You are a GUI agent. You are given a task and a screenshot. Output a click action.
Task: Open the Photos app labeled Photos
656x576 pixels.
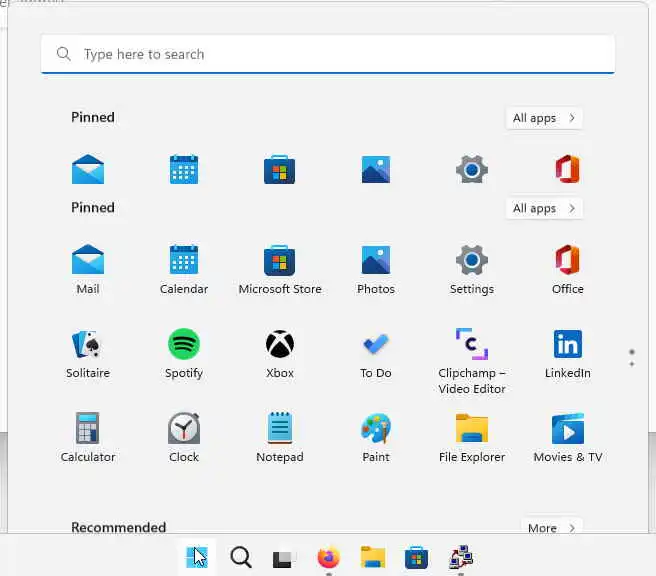click(376, 269)
